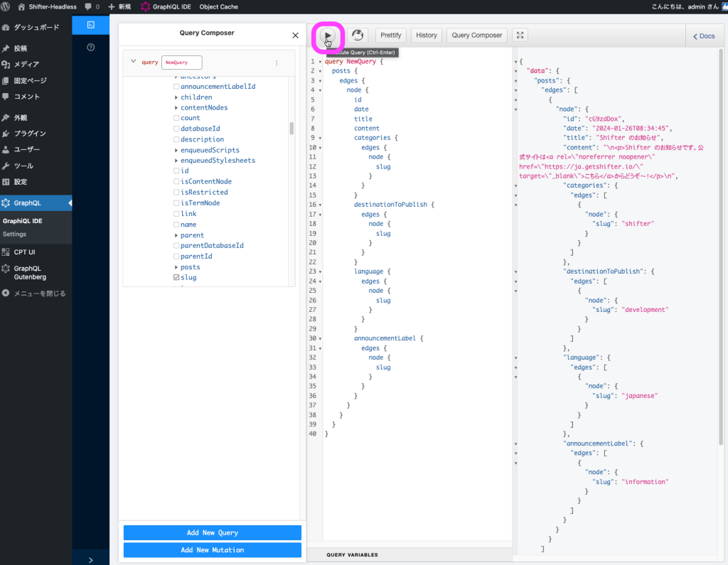
Task: Click the GraphQL logo icon beside Execute
Action: [358, 36]
